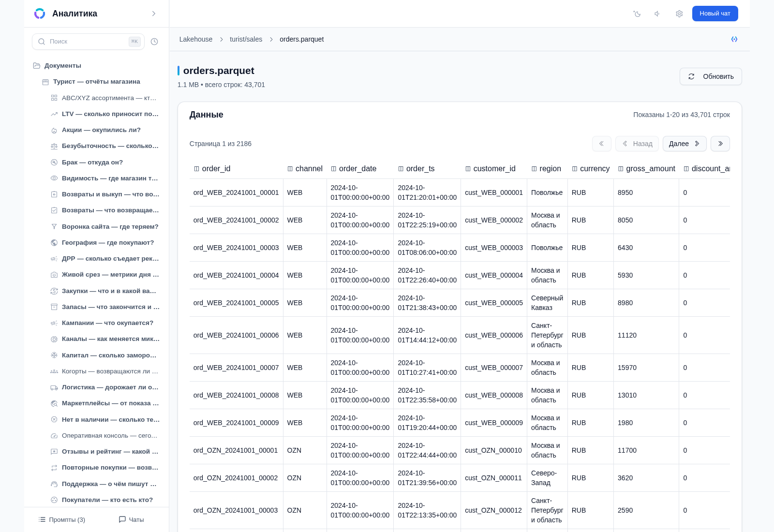Select cell cust_OZN_000011
The image size is (774, 532).
pyautogui.click(x=493, y=478)
